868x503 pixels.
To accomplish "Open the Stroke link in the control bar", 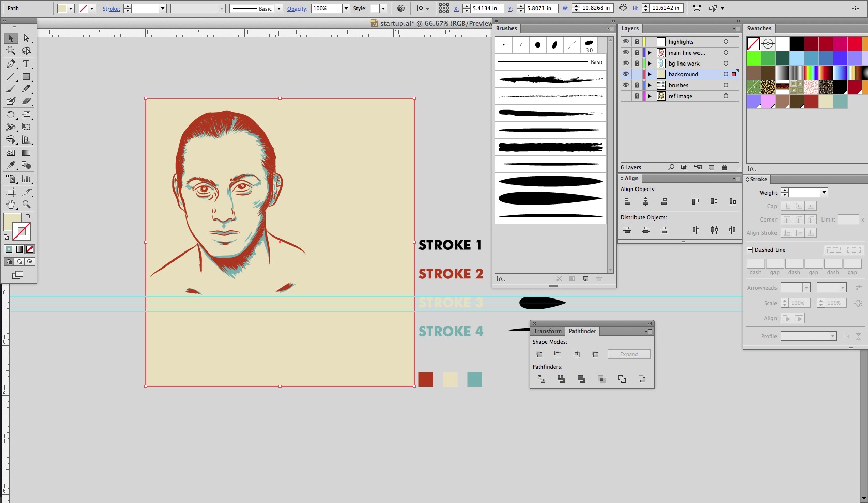I will point(111,9).
